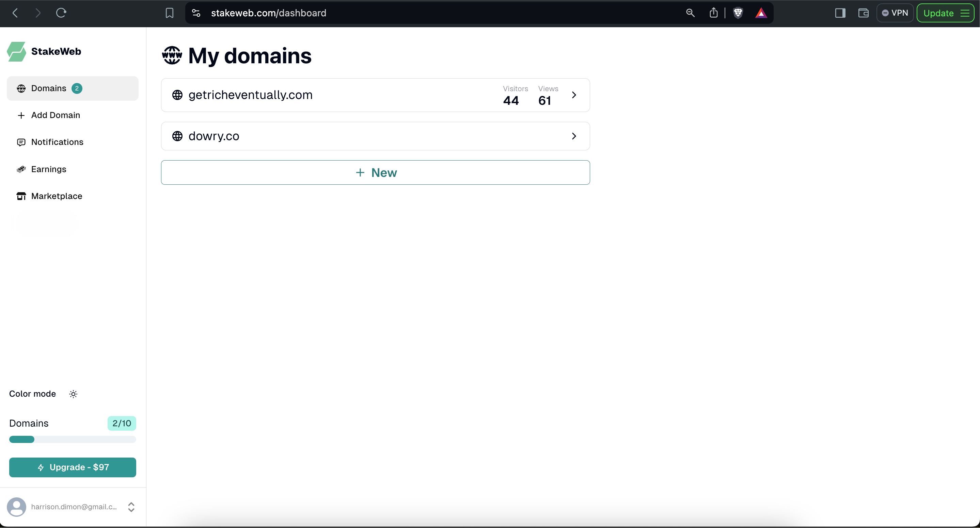
Task: Expand details for getricheventually.com
Action: [574, 95]
